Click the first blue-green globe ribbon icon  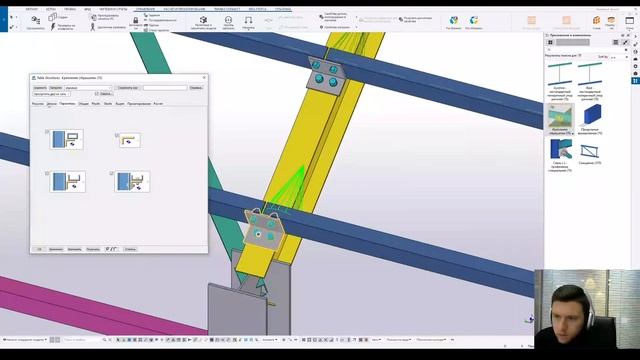tap(453, 20)
